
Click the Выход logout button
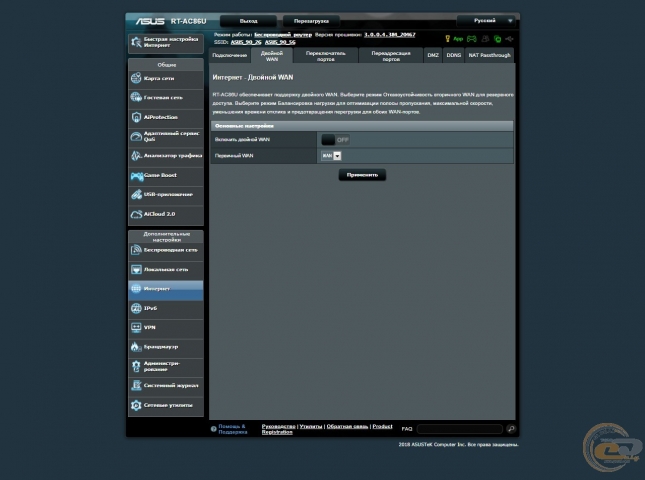248,20
